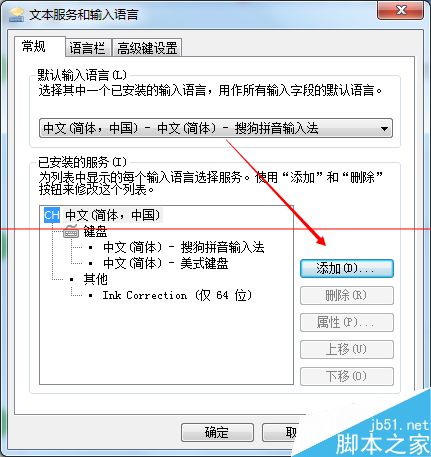This screenshot has height=457, width=431.
Task: Select 中文(简体,中国) root tree node
Action: (112, 215)
